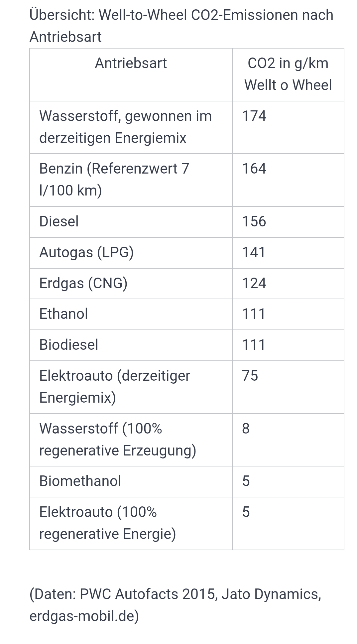Viewport: 357px width, 644px height.
Task: Click the value 156 next to Diesel
Action: click(254, 221)
